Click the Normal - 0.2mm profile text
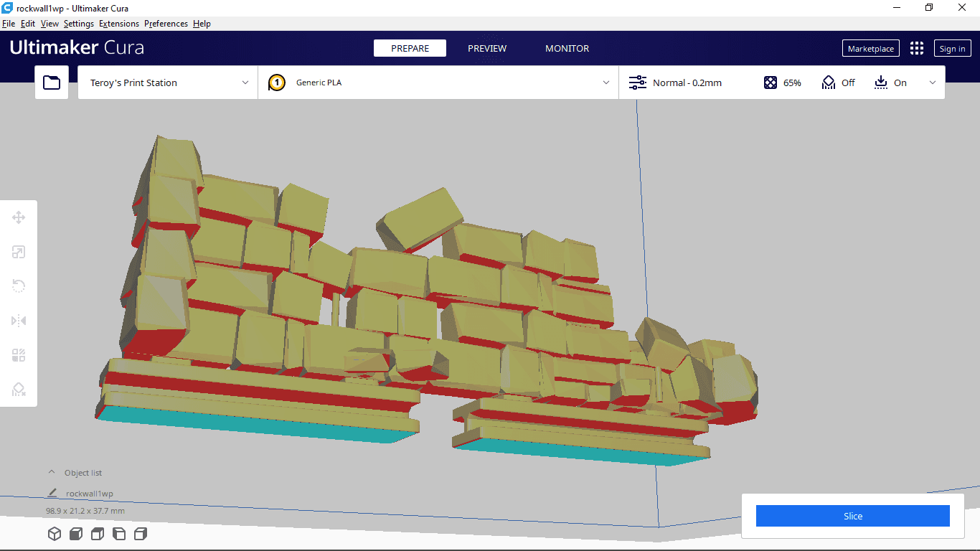The height and width of the screenshot is (551, 980). (687, 83)
